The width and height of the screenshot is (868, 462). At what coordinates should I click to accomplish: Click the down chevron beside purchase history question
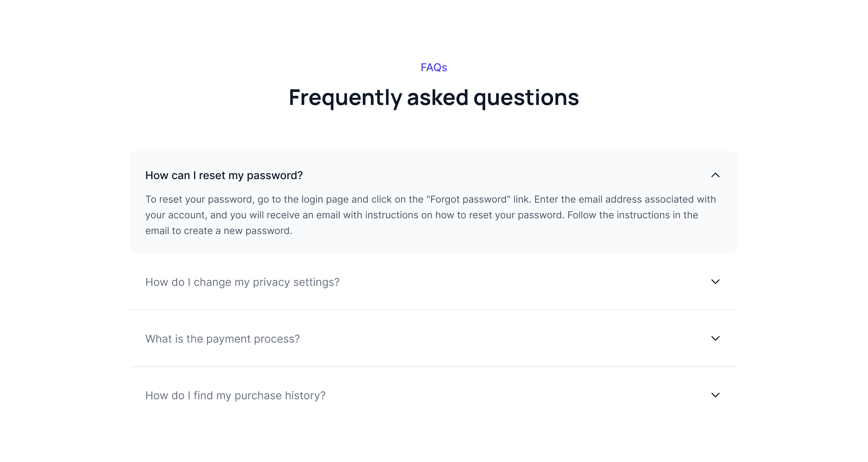click(715, 395)
